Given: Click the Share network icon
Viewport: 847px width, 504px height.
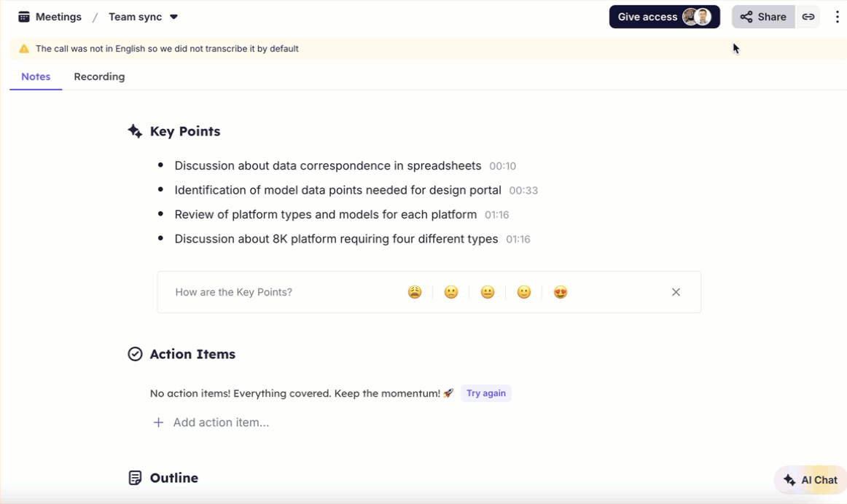Looking at the screenshot, I should (x=746, y=17).
